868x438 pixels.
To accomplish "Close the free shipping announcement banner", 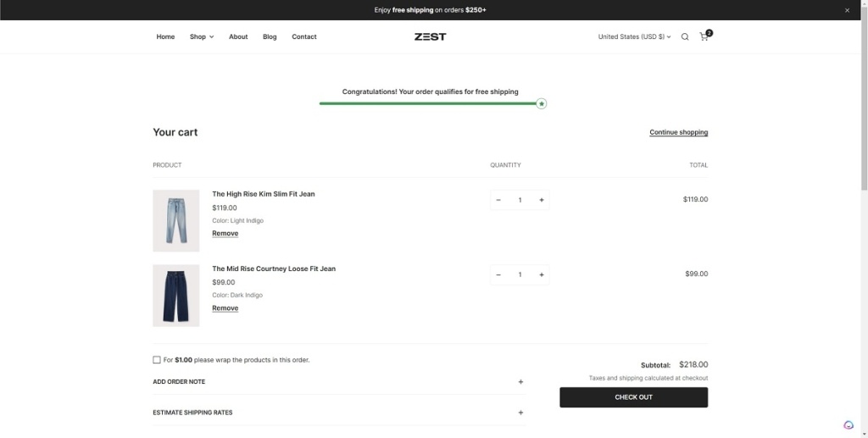I will pyautogui.click(x=847, y=10).
